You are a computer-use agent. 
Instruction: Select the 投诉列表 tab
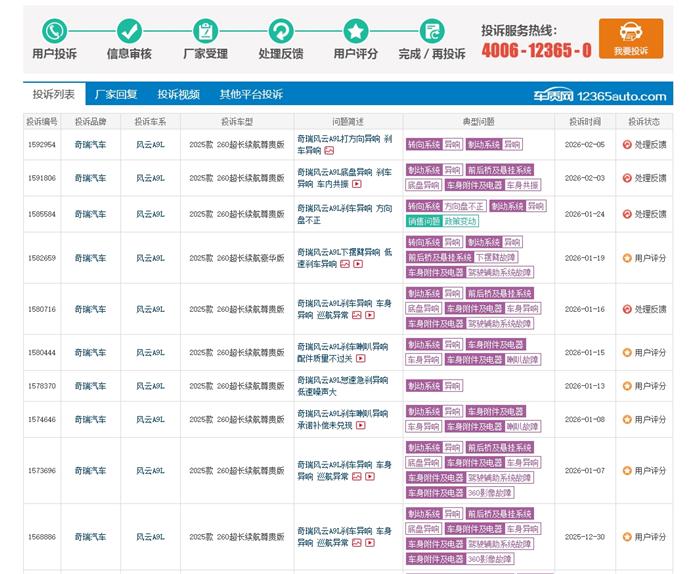click(53, 95)
